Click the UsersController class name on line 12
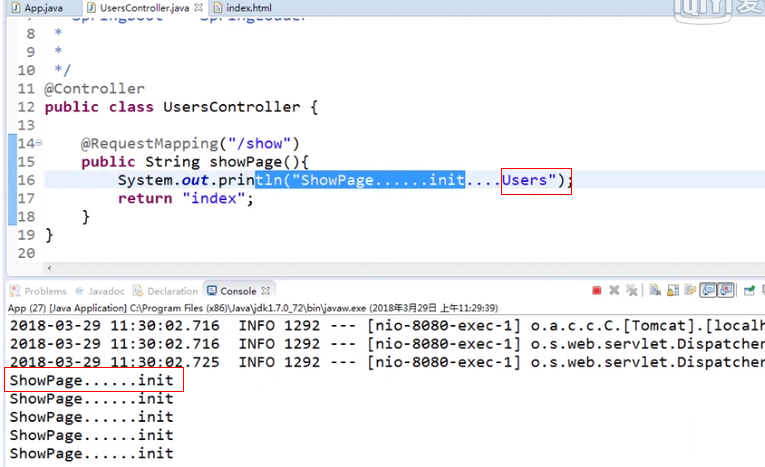765x467 pixels. [x=232, y=107]
